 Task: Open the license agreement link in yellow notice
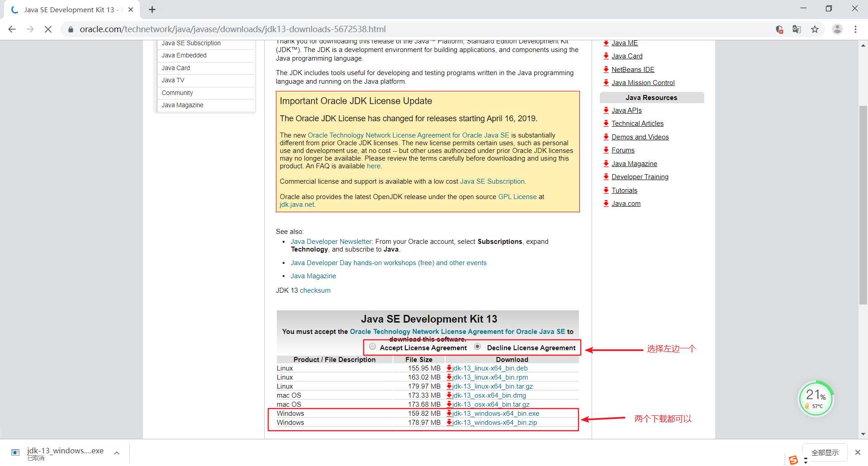[x=408, y=135]
